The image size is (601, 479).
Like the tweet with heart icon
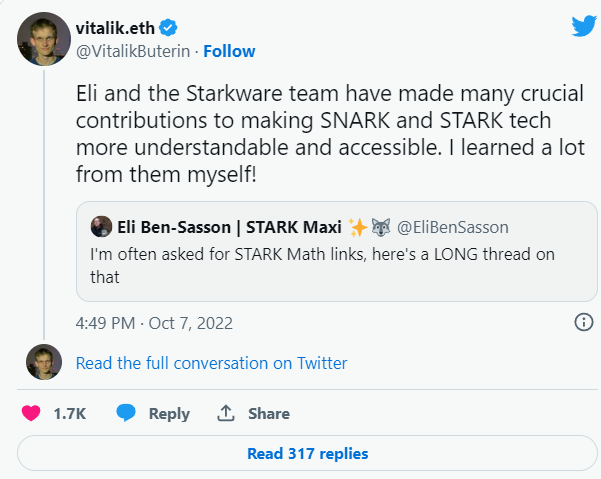pos(32,413)
